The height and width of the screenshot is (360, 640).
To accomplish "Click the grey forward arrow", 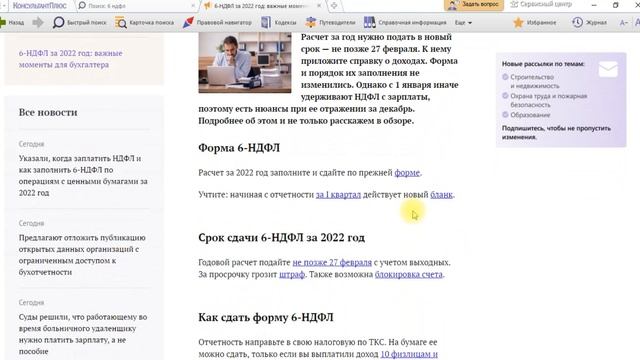I will (38, 22).
